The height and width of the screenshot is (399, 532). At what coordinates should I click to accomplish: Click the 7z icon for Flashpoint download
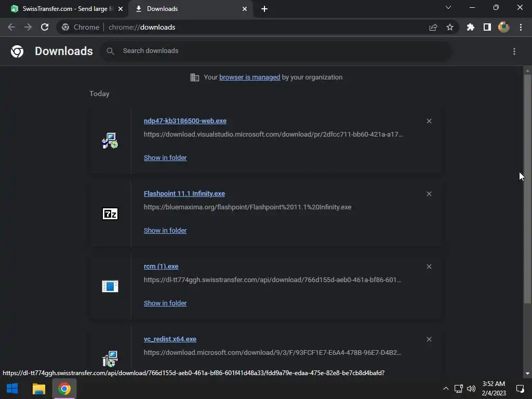pyautogui.click(x=110, y=214)
